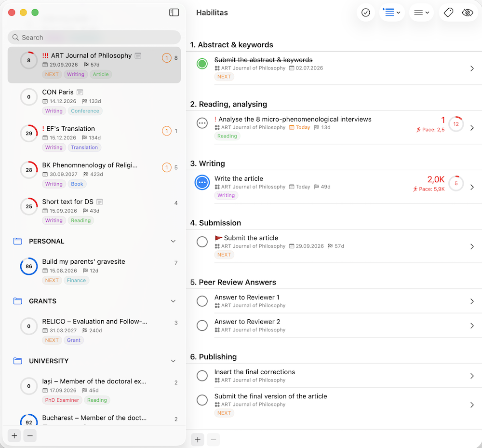Toggle blue status circle of Write the article
This screenshot has height=448, width=482.
[x=202, y=182]
